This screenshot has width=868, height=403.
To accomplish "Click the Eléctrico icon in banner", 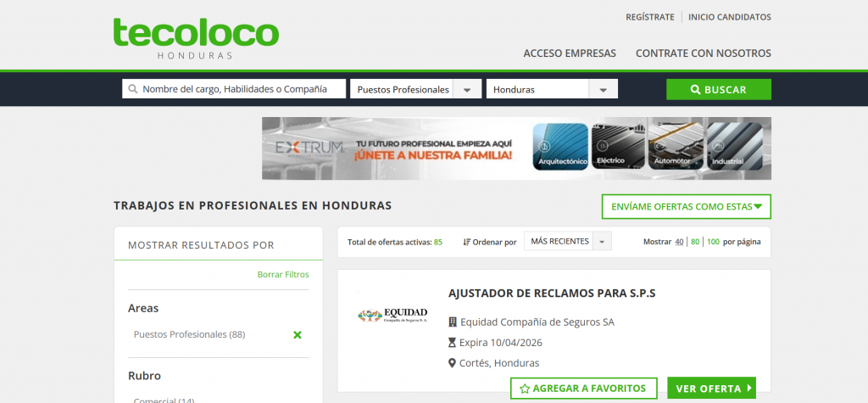I will click(616, 148).
